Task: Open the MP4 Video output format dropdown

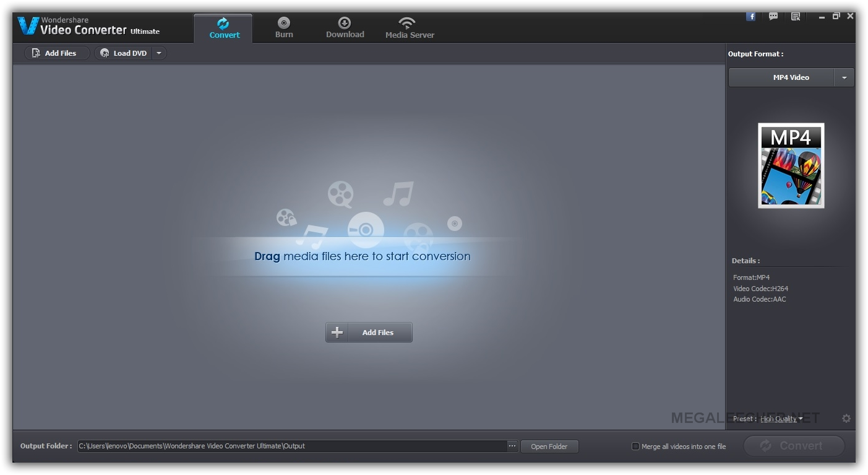Action: click(844, 77)
